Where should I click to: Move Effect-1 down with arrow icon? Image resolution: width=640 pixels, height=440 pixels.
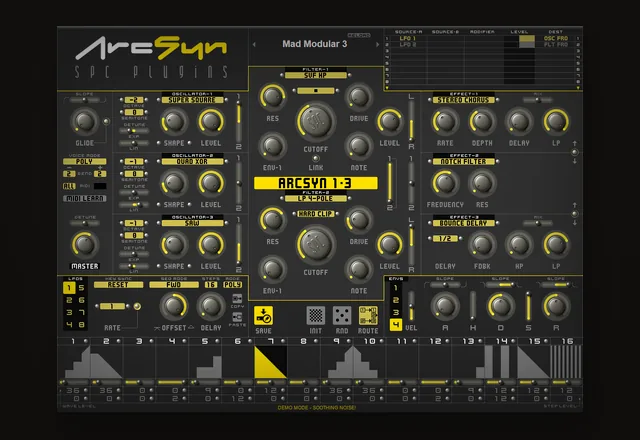pos(575,161)
